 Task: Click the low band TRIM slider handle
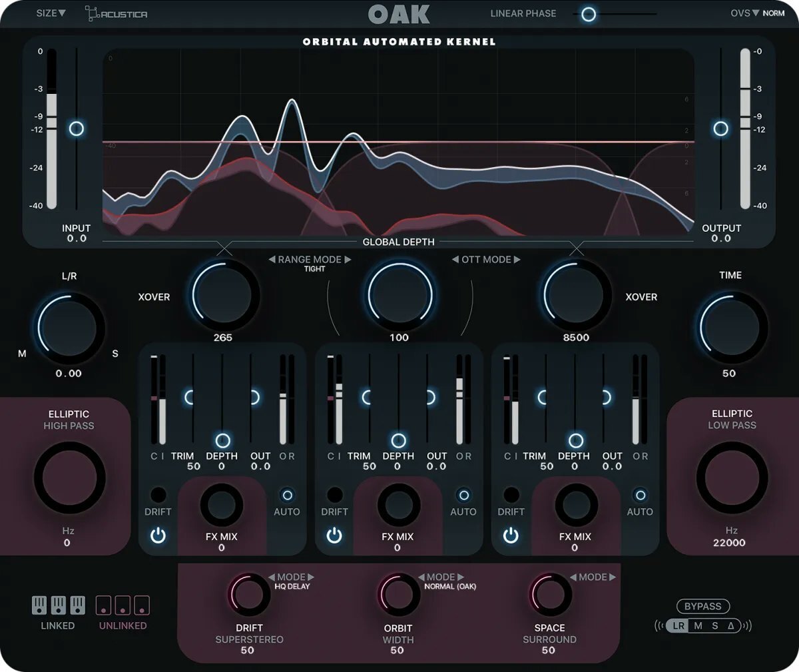coord(189,398)
